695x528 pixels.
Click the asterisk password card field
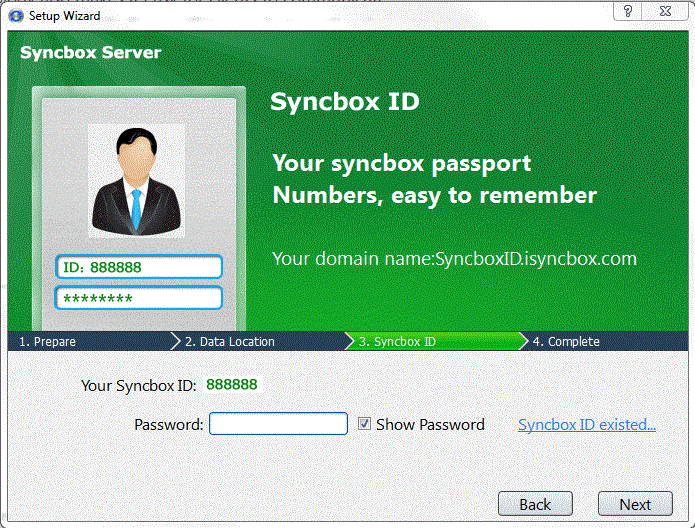[x=138, y=298]
